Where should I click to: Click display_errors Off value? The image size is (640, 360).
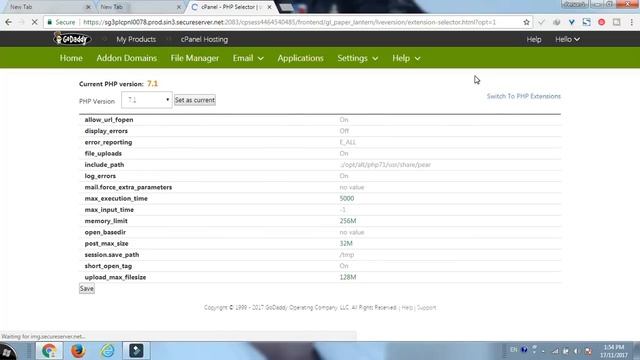tap(344, 131)
